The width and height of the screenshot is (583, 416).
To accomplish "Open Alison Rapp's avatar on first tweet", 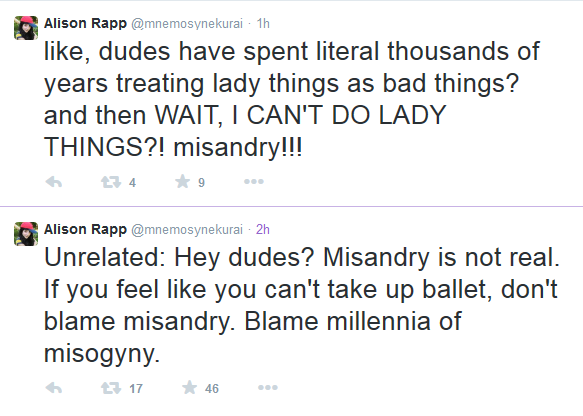I will 26,28.
